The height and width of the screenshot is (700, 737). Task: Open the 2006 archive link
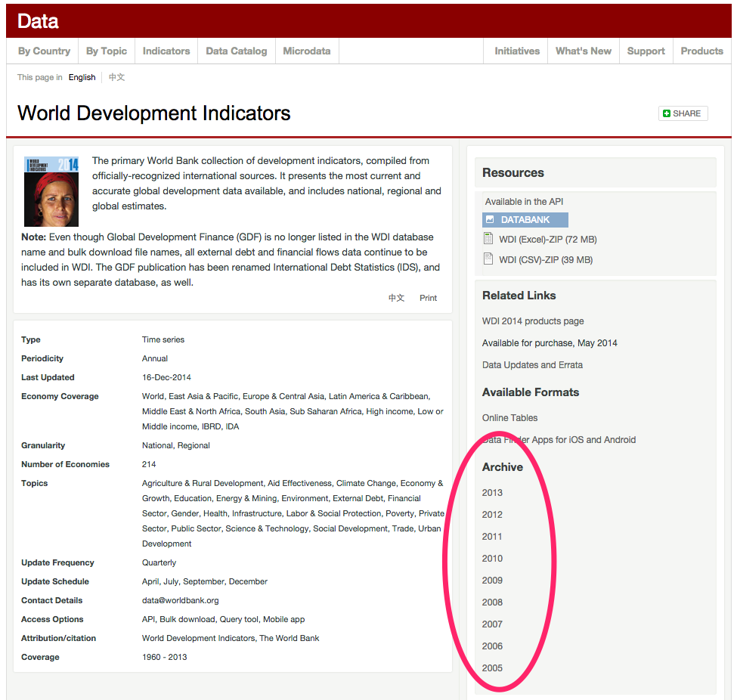pyautogui.click(x=492, y=646)
